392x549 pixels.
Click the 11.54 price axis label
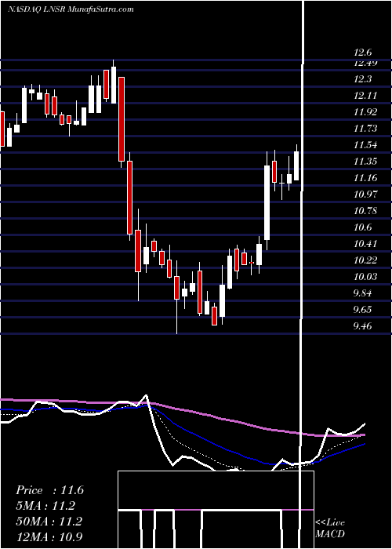pyautogui.click(x=365, y=145)
